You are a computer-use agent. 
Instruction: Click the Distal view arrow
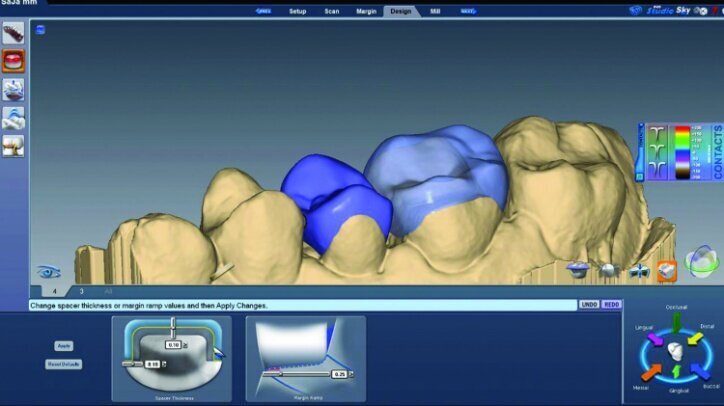pos(697,340)
